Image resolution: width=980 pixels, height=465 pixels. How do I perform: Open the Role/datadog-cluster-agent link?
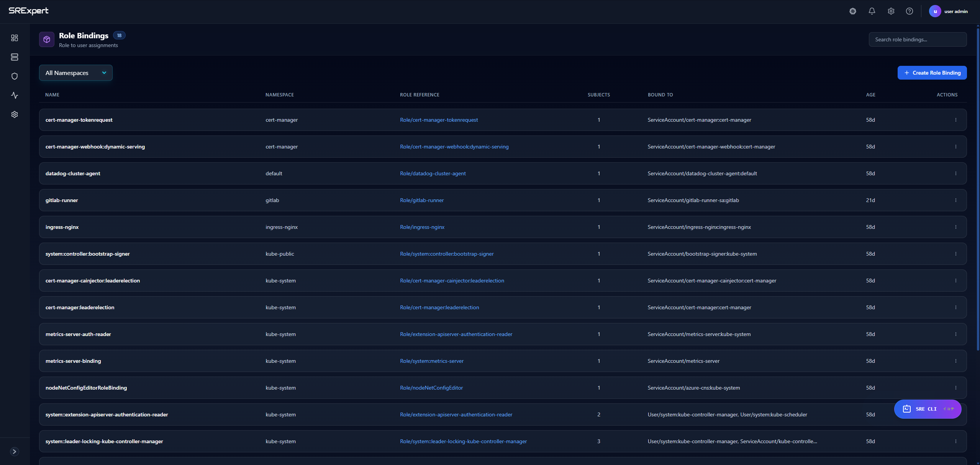(433, 173)
